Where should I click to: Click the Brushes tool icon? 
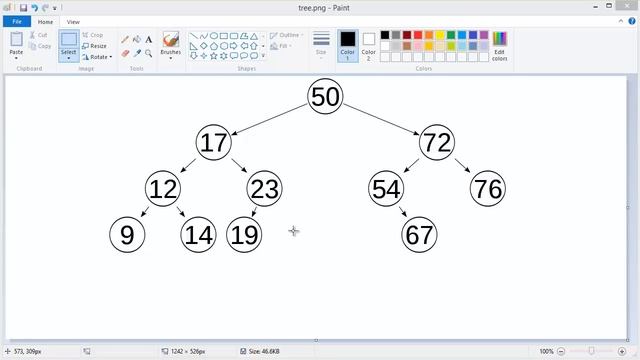171,40
